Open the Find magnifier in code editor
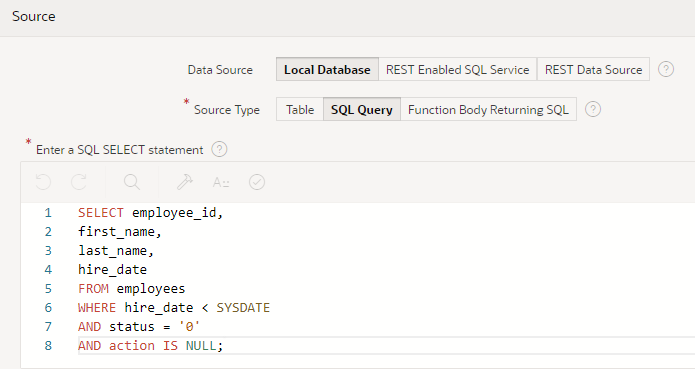This screenshot has width=695, height=369. (132, 182)
